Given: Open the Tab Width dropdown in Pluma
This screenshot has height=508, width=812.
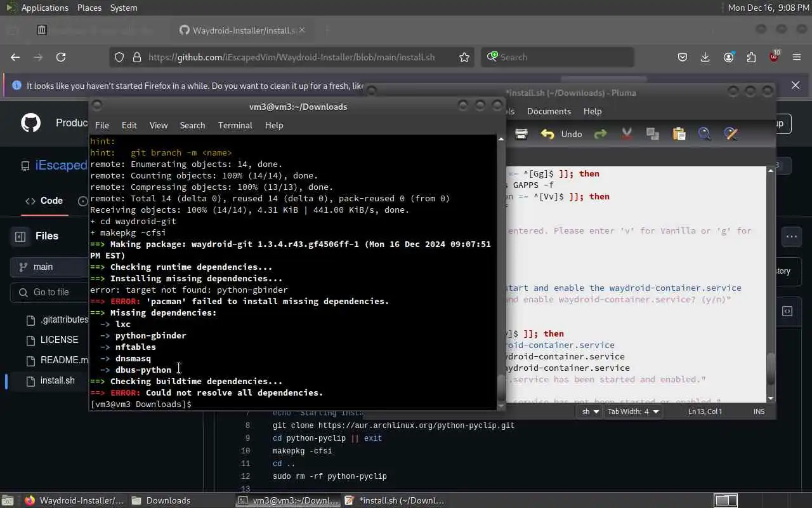Looking at the screenshot, I should [x=633, y=411].
